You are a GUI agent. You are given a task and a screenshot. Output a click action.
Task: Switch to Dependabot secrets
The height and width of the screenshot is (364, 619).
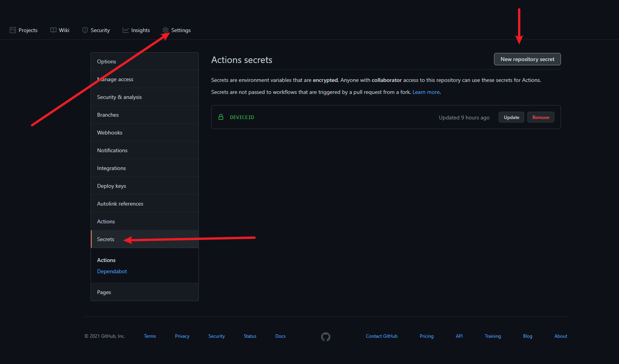click(x=112, y=271)
